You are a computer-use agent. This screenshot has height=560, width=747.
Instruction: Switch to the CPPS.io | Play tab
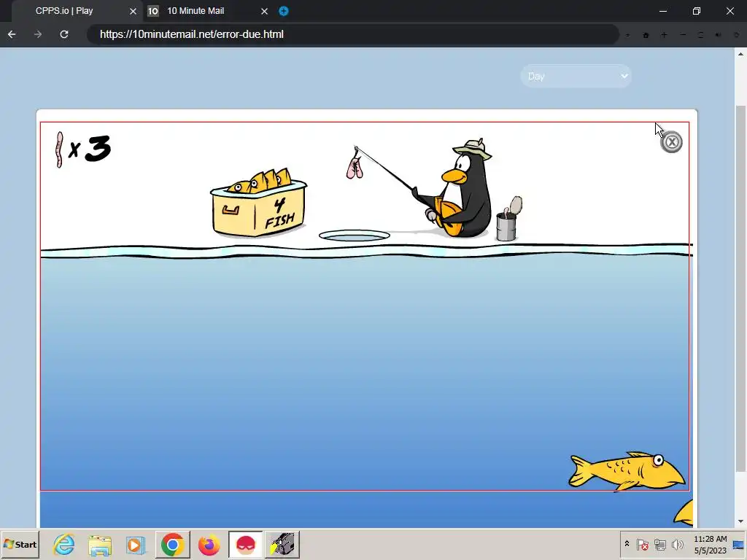coord(64,11)
